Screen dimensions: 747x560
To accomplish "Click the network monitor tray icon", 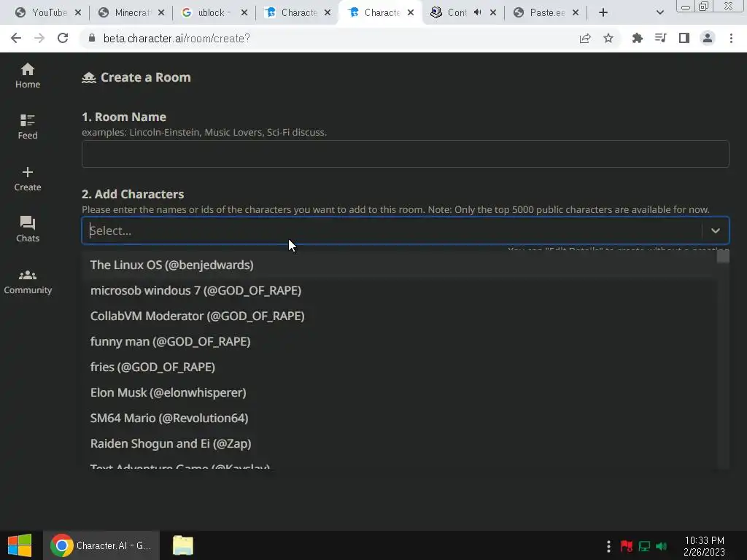I will 644,546.
